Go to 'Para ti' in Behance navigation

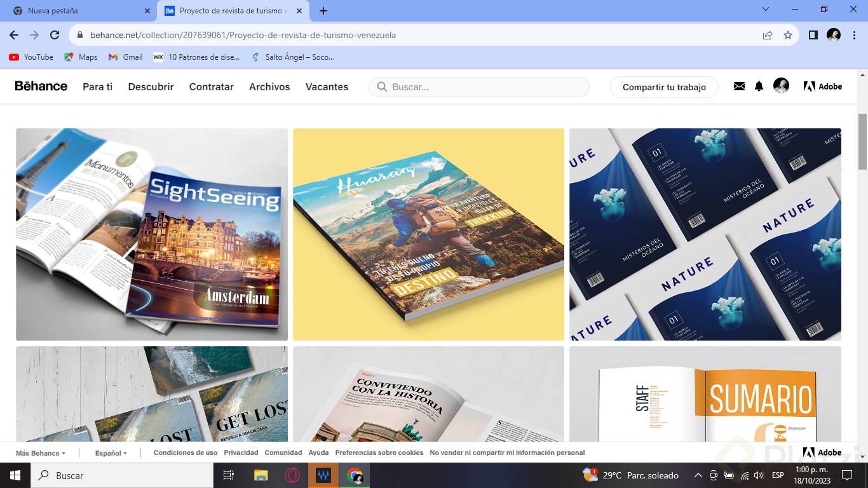[97, 87]
